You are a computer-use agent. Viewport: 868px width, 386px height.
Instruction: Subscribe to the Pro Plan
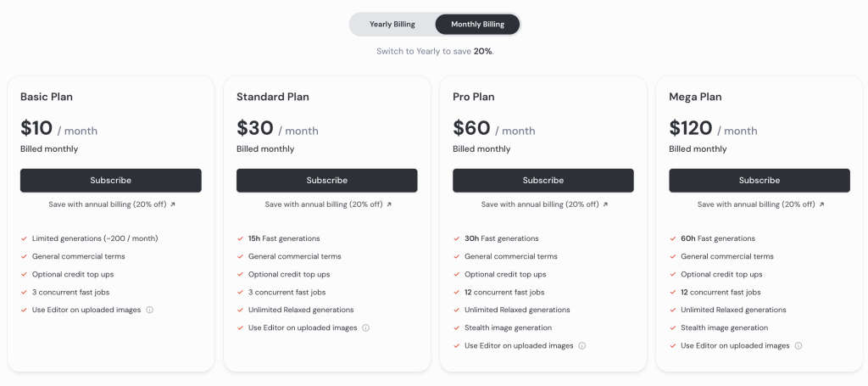click(x=543, y=181)
